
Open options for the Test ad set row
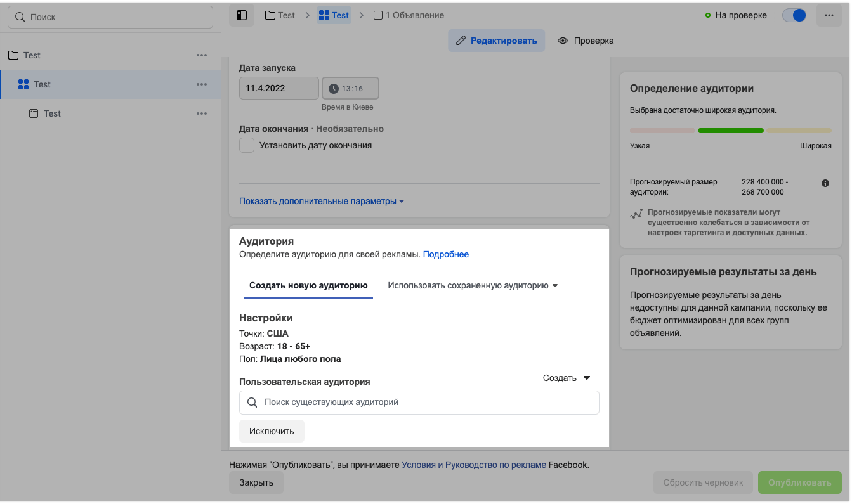click(202, 84)
